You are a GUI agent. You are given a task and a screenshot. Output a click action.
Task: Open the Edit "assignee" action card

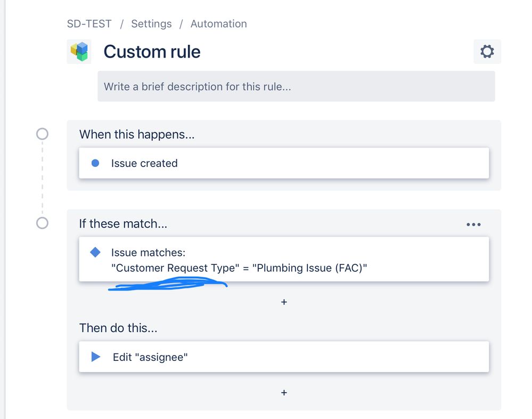tap(284, 357)
